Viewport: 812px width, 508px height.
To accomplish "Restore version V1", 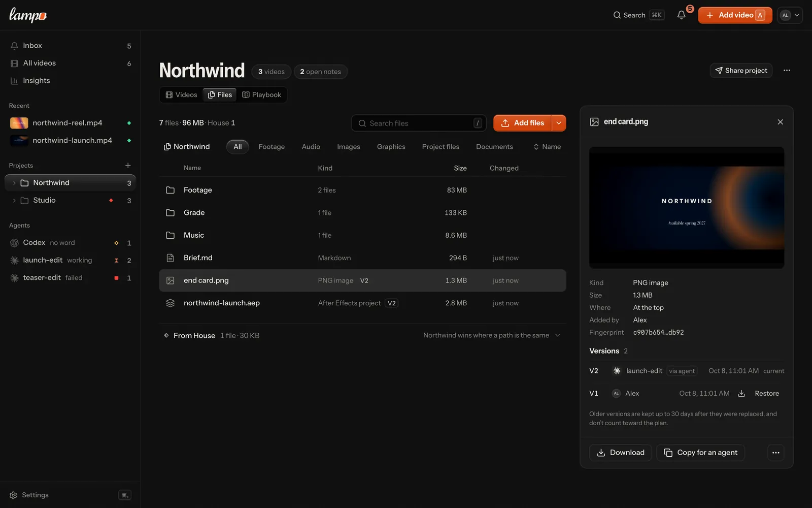I will [767, 394].
